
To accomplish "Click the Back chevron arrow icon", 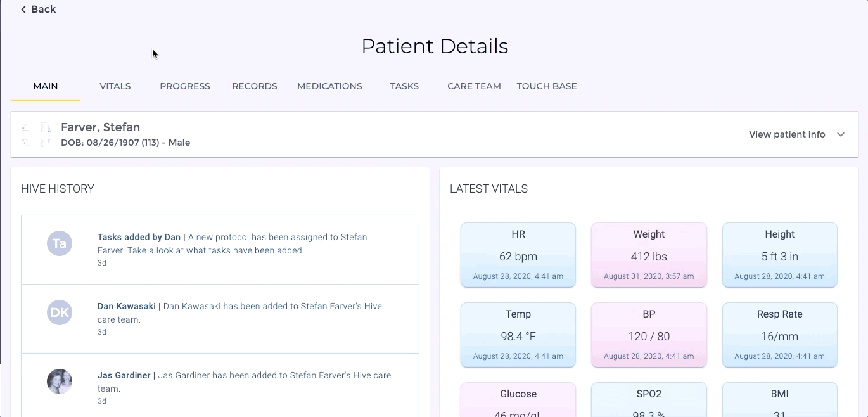I will click(23, 10).
